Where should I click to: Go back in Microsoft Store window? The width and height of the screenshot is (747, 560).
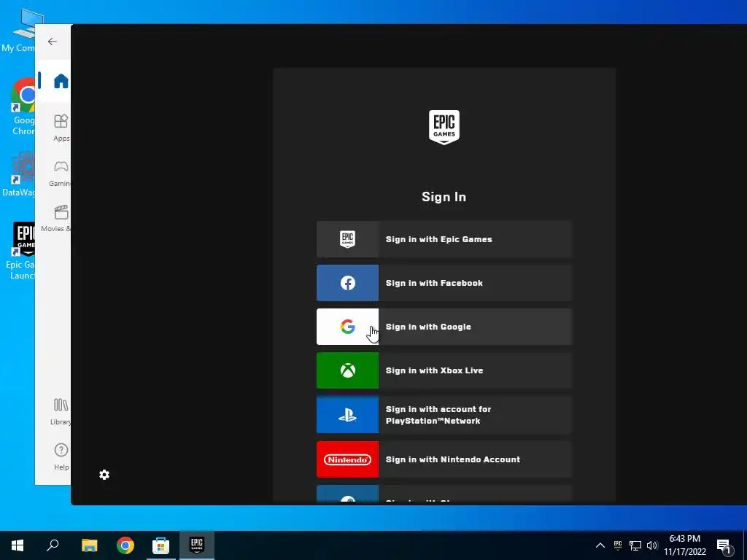click(53, 42)
